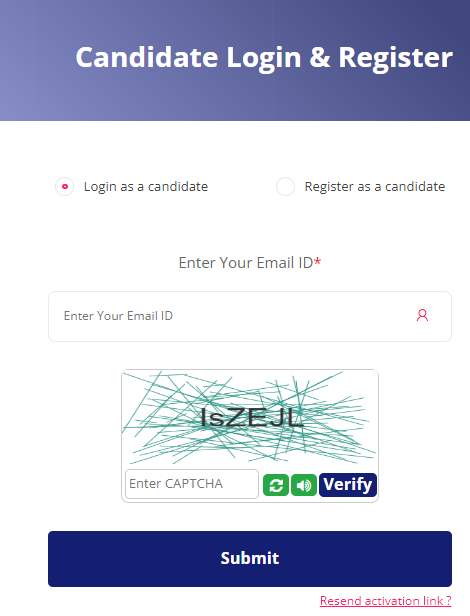Refresh the CAPTCHA with the green reload icon
This screenshot has height=616, width=470.
coord(275,485)
